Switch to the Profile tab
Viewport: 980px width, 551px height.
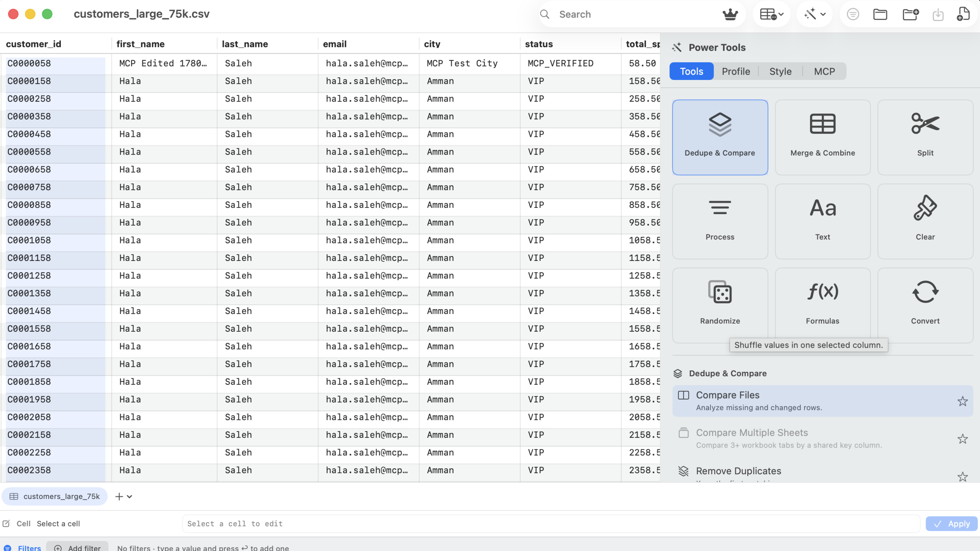coord(736,72)
